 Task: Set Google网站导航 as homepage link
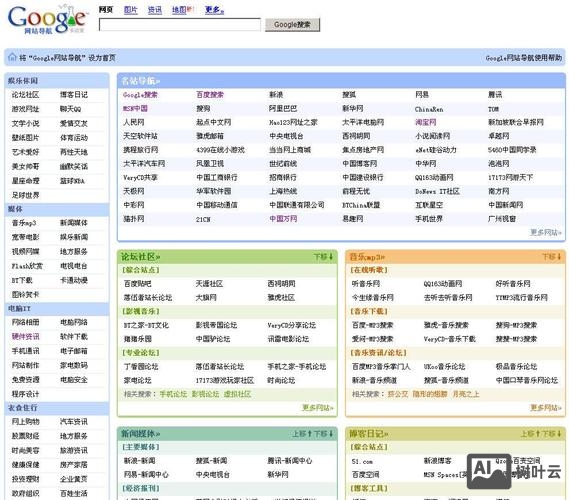click(x=67, y=58)
